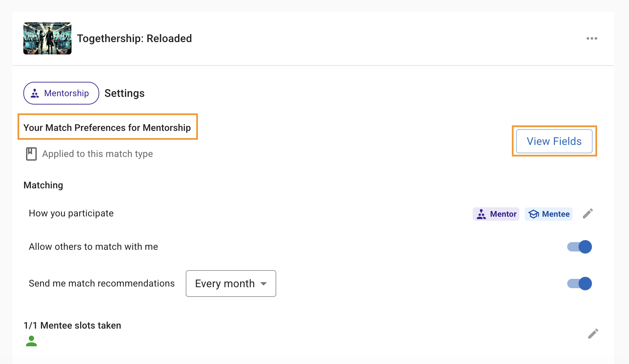Click the 1/1 Mentee slots taken label
The width and height of the screenshot is (629, 364).
72,325
